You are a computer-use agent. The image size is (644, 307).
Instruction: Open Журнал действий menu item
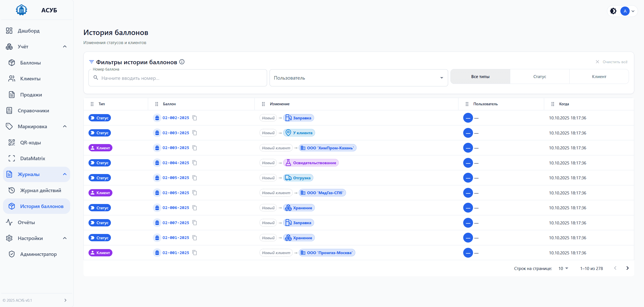[40, 190]
